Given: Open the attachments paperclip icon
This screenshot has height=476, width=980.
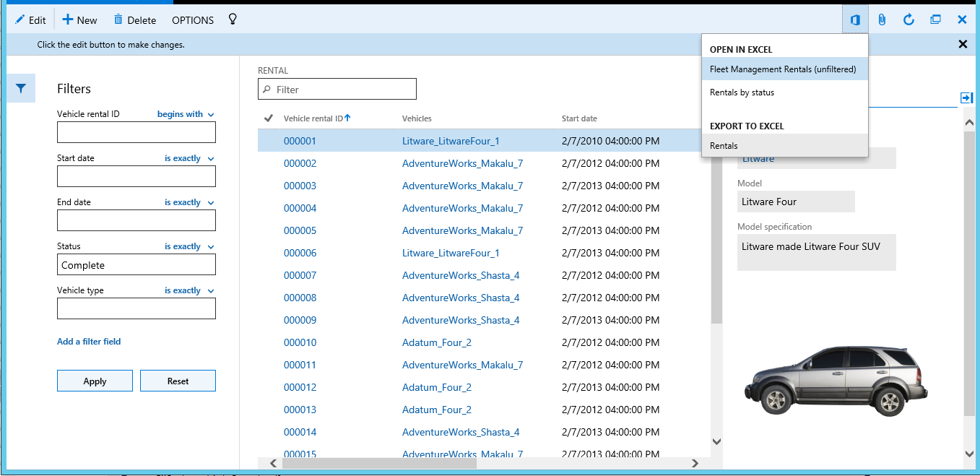Looking at the screenshot, I should (x=882, y=20).
